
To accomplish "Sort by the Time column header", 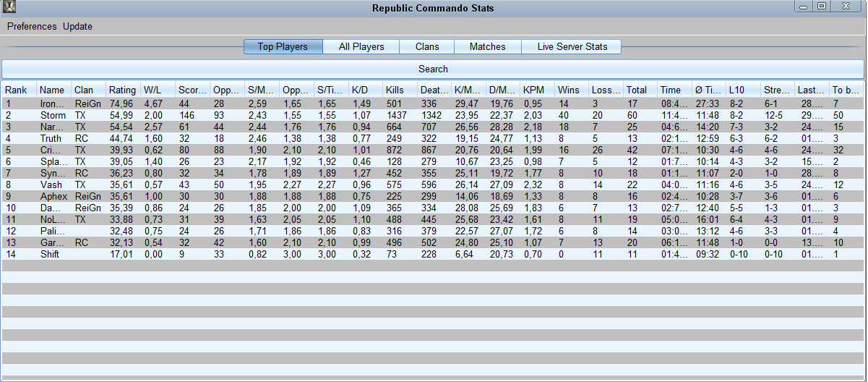I will pyautogui.click(x=676, y=90).
